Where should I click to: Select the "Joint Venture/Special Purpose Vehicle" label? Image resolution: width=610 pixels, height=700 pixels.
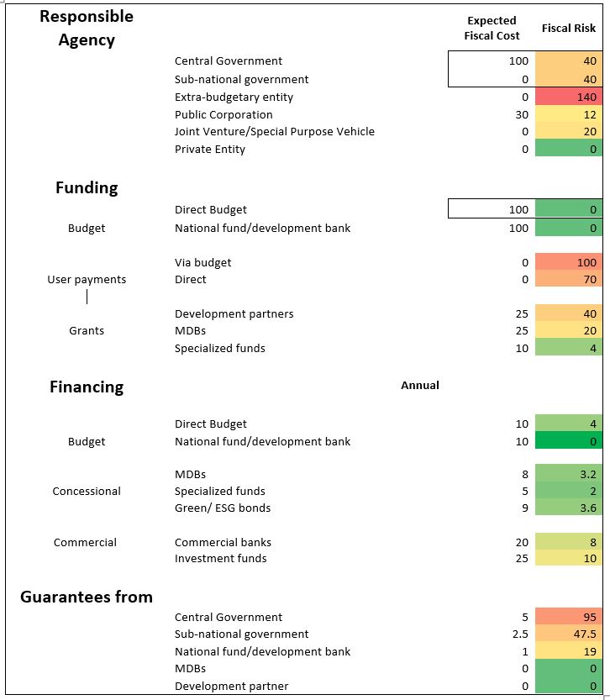pyautogui.click(x=275, y=132)
